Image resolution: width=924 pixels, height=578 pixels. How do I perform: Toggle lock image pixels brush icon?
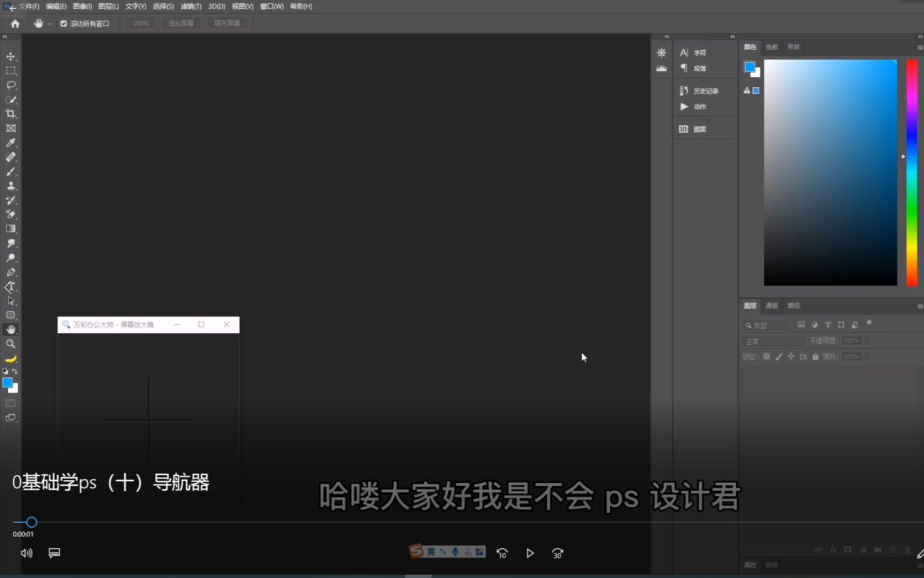pyautogui.click(x=779, y=356)
